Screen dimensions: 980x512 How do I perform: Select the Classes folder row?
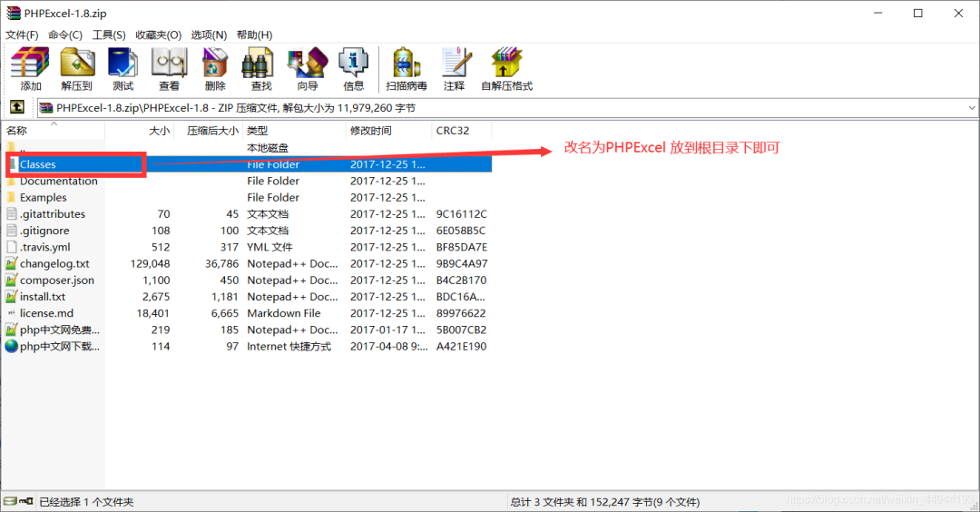coord(248,164)
